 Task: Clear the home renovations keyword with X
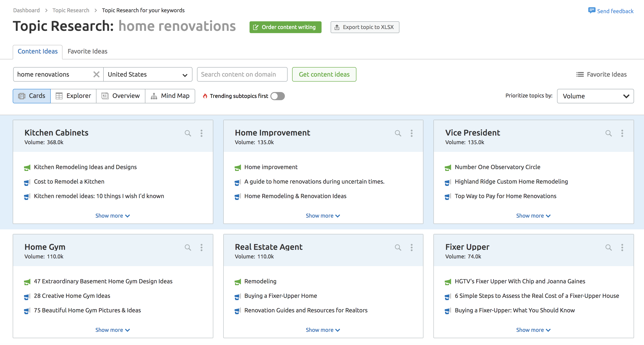96,75
